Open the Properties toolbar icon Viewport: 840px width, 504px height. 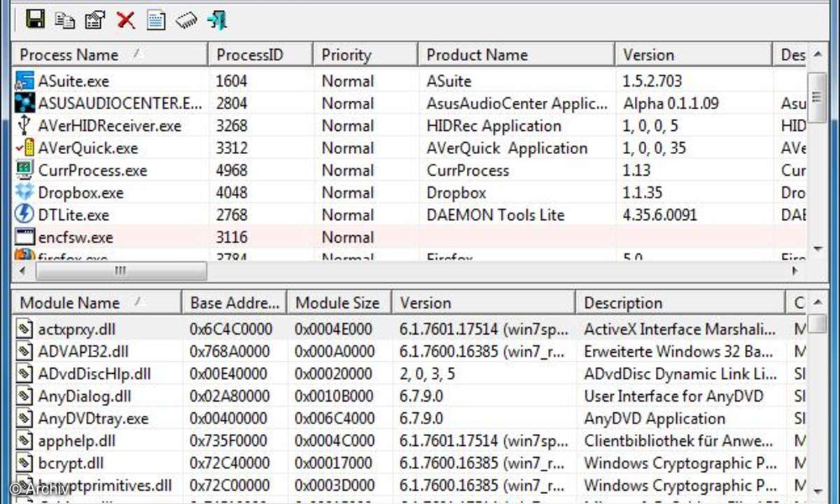coord(95,20)
